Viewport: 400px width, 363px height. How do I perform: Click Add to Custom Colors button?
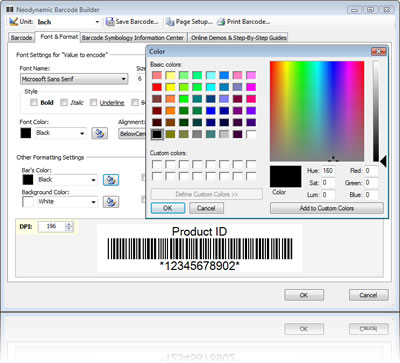click(x=327, y=208)
